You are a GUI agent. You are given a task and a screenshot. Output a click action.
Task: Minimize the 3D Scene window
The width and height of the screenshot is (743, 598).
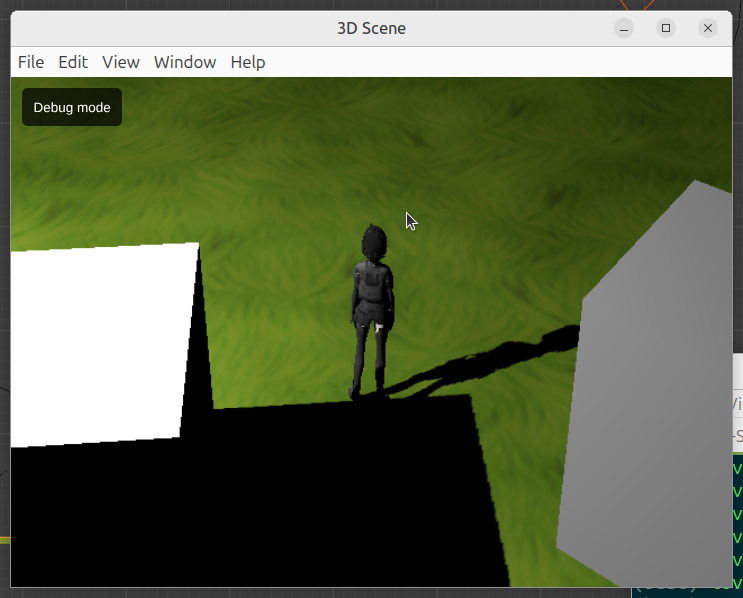point(624,28)
